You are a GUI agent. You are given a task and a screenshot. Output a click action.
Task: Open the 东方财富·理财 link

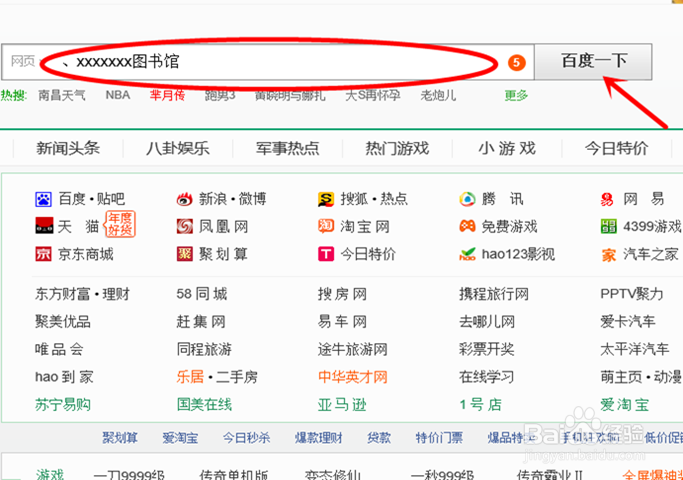[82, 294]
